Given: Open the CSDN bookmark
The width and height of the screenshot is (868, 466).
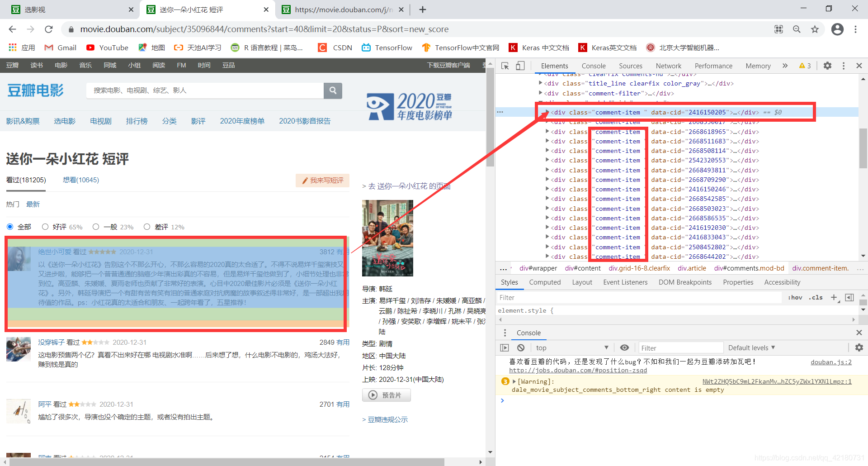Looking at the screenshot, I should pyautogui.click(x=335, y=48).
